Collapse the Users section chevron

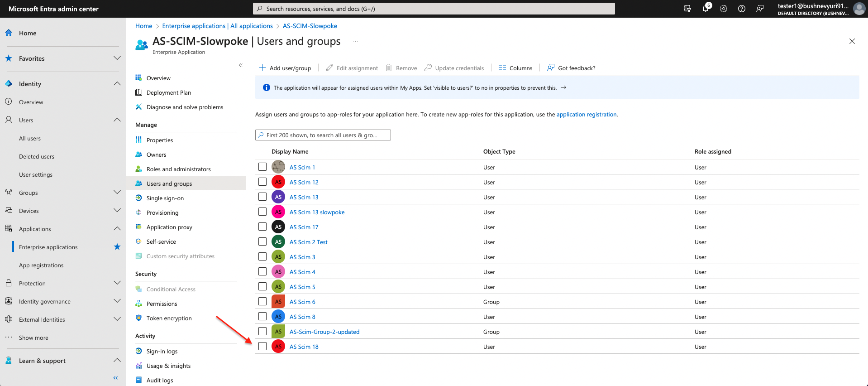(x=117, y=120)
